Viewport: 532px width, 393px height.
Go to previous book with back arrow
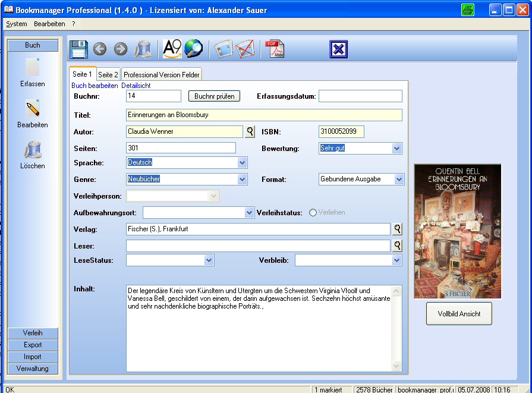tap(100, 49)
